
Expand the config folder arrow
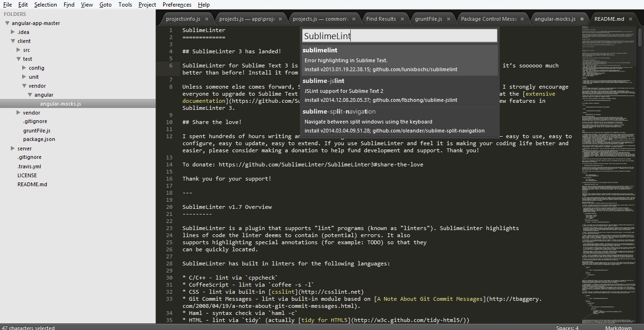24,68
